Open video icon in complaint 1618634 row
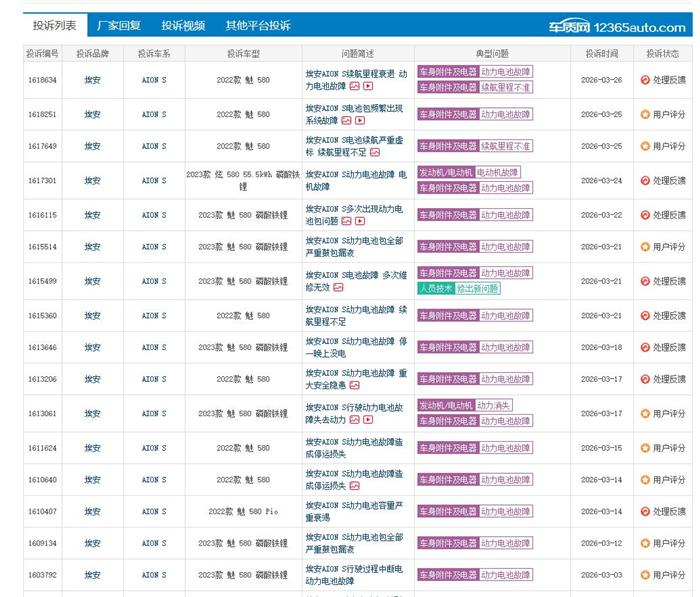700x597 pixels. pos(368,87)
